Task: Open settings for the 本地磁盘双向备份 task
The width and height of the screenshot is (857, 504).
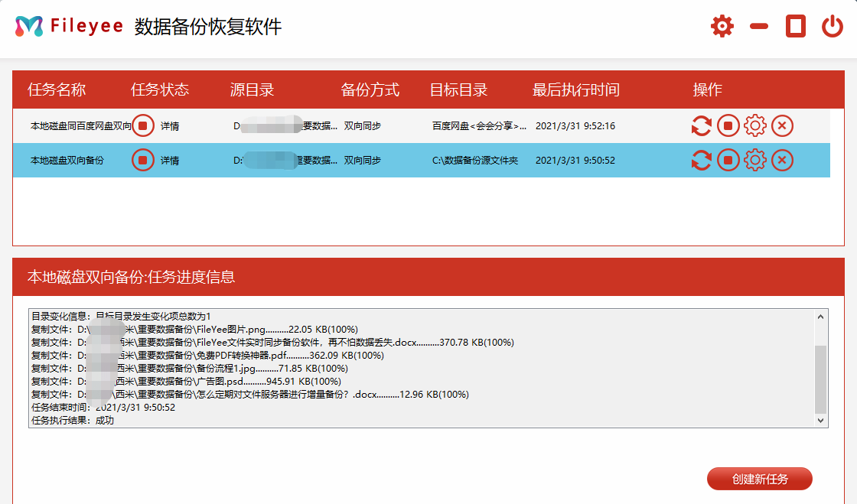Action: click(x=754, y=160)
